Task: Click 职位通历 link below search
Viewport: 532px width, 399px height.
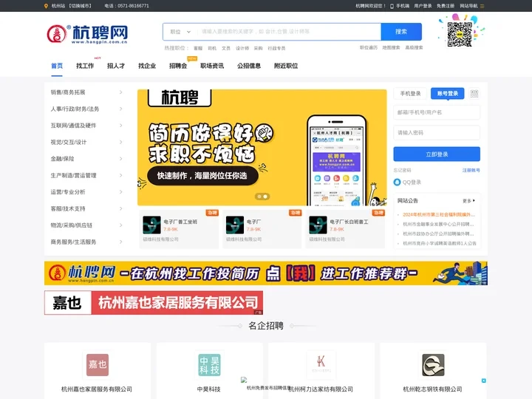Action: [x=369, y=48]
